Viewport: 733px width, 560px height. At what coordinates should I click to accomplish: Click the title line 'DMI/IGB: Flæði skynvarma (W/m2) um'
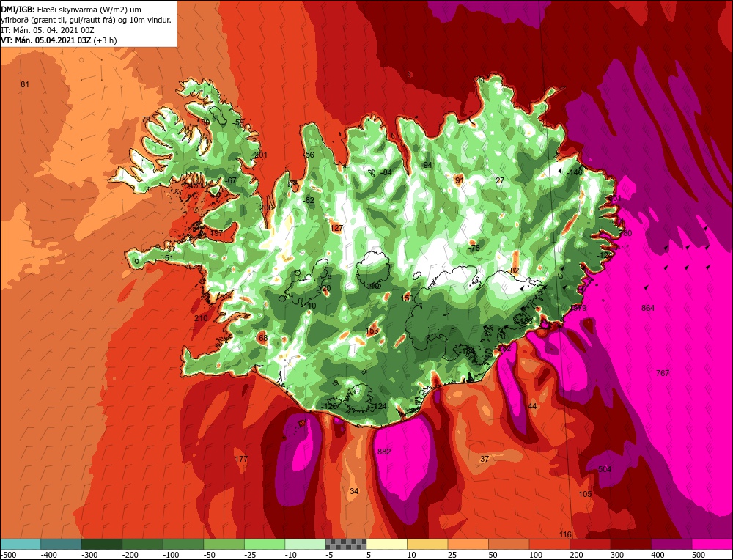pyautogui.click(x=71, y=10)
